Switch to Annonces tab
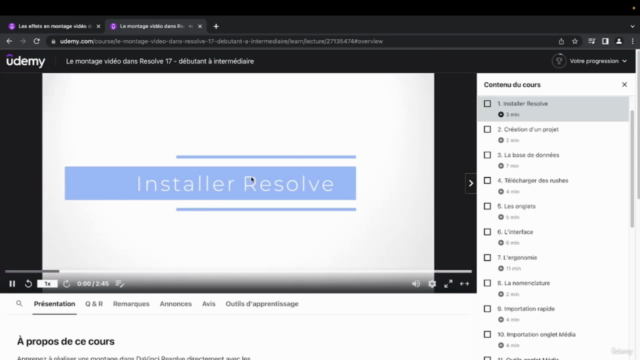This screenshot has width=640, height=360. click(176, 304)
